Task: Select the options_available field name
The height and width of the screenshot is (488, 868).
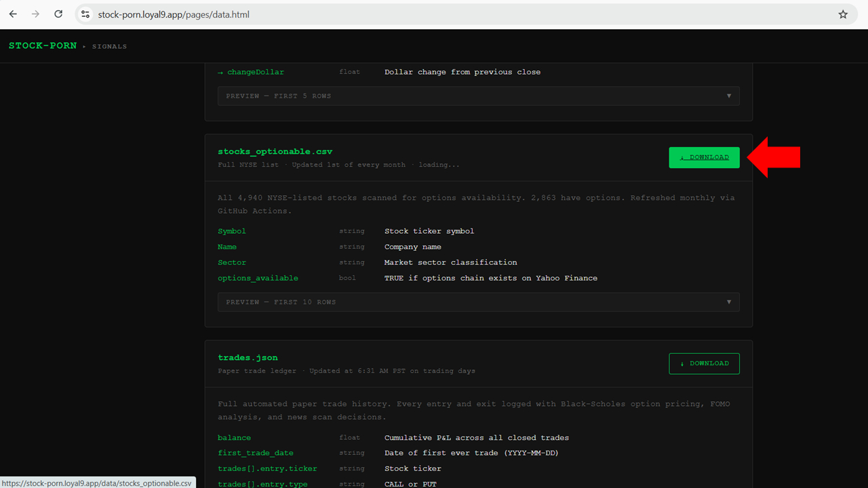Action: (258, 278)
